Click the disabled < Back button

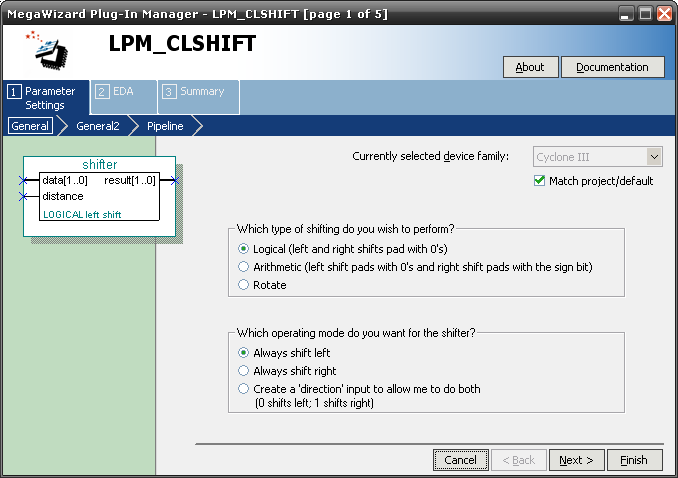tap(519, 460)
